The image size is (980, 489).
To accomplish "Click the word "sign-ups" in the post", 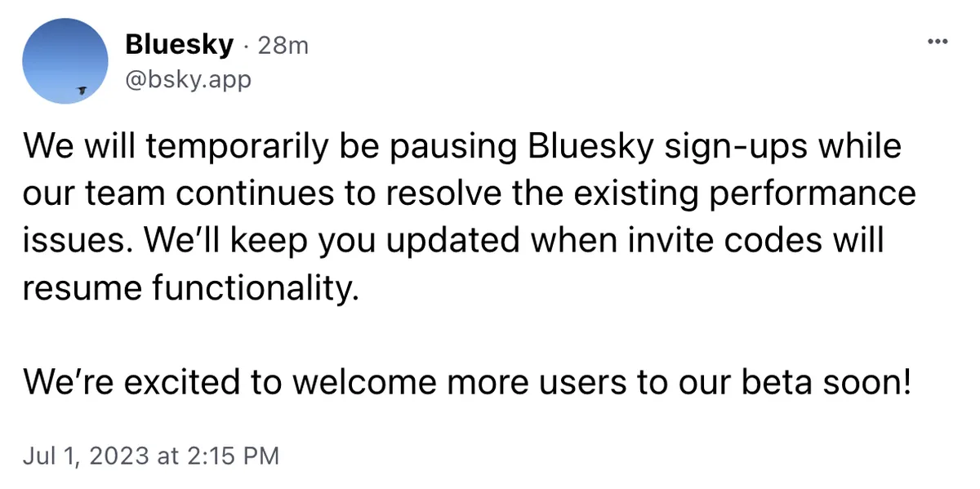I will 739,149.
